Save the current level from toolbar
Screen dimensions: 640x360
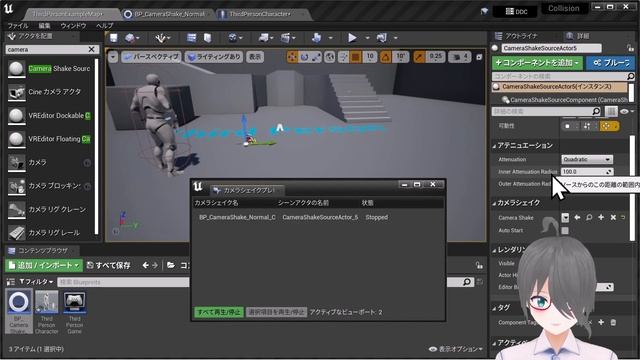coord(113,38)
